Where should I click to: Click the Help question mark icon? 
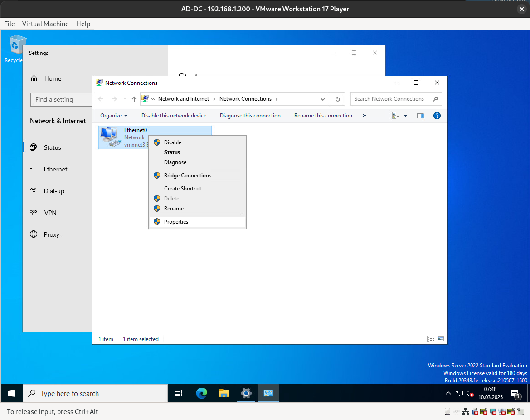tap(437, 116)
